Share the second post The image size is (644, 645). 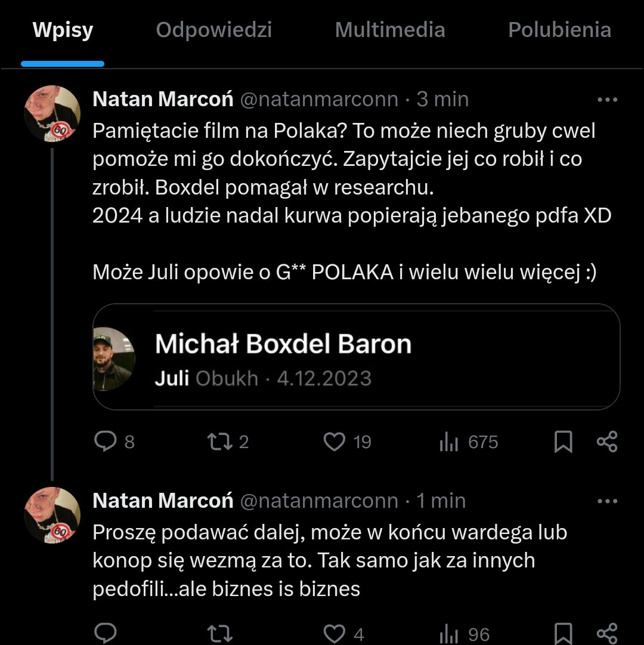coord(607,633)
